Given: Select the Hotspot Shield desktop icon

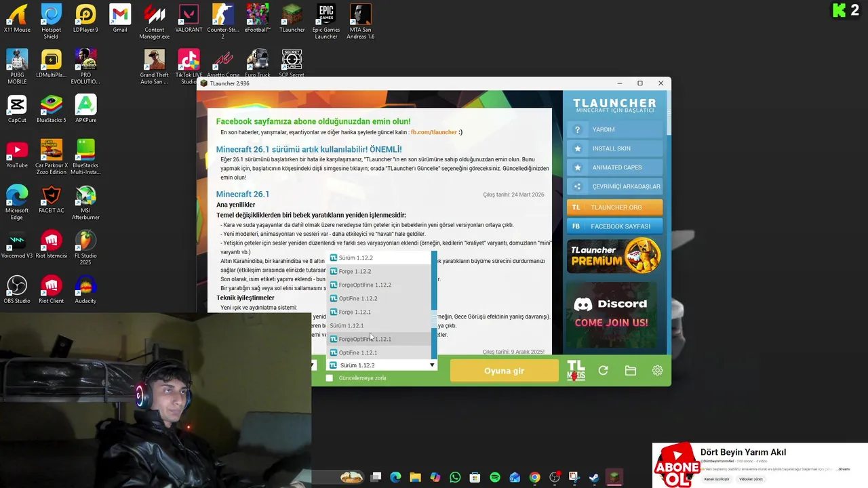Looking at the screenshot, I should pyautogui.click(x=51, y=22).
